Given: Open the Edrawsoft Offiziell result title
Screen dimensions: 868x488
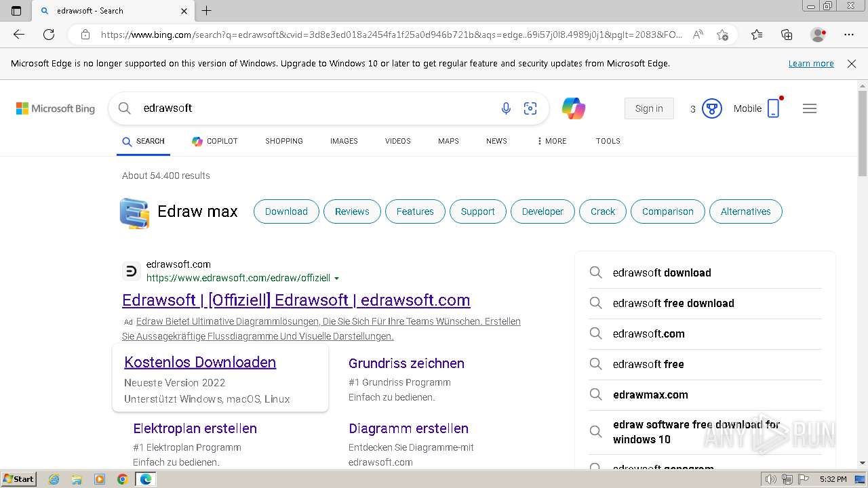Looking at the screenshot, I should (x=296, y=300).
